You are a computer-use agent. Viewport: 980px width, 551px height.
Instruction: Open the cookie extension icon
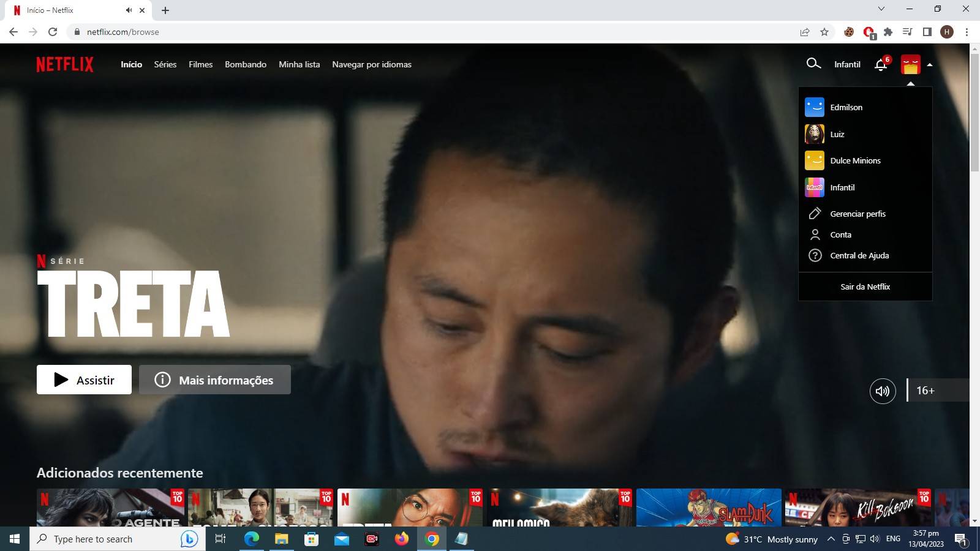click(x=849, y=32)
